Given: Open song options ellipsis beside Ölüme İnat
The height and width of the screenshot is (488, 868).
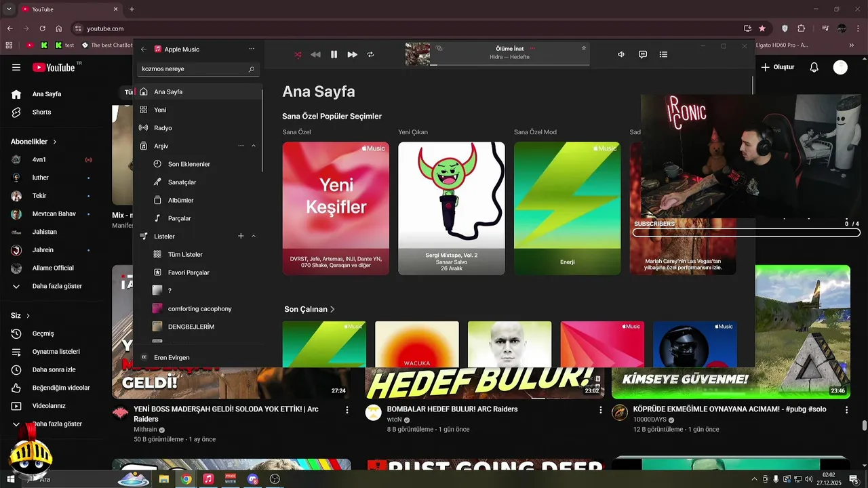Looking at the screenshot, I should point(532,49).
